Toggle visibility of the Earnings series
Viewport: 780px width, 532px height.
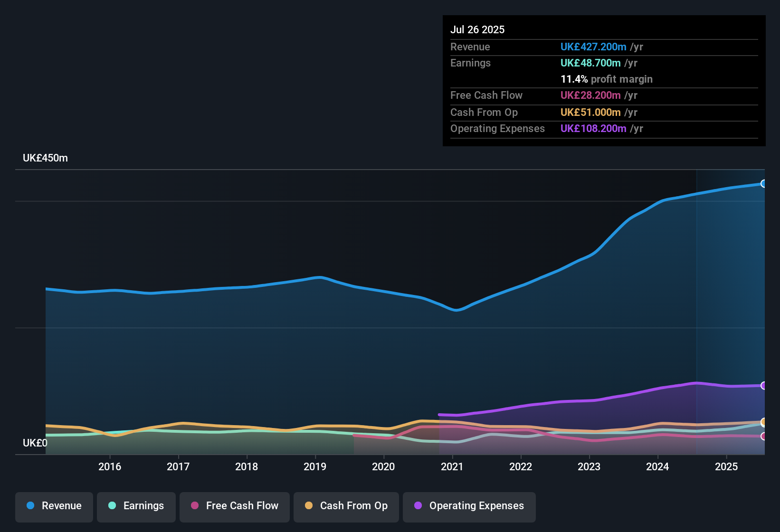136,506
